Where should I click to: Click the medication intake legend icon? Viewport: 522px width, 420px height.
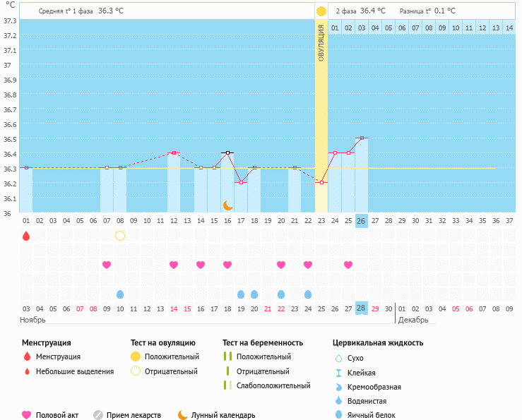tap(98, 415)
